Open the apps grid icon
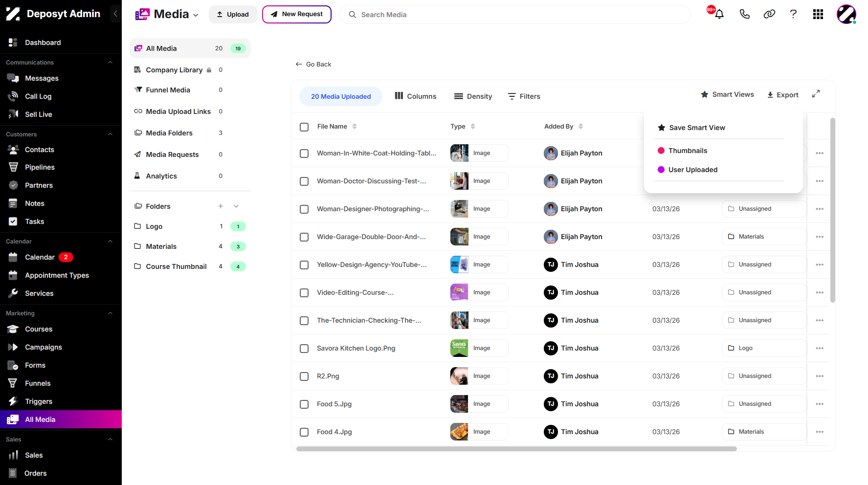Screen dimensions: 868x485 tap(818, 14)
